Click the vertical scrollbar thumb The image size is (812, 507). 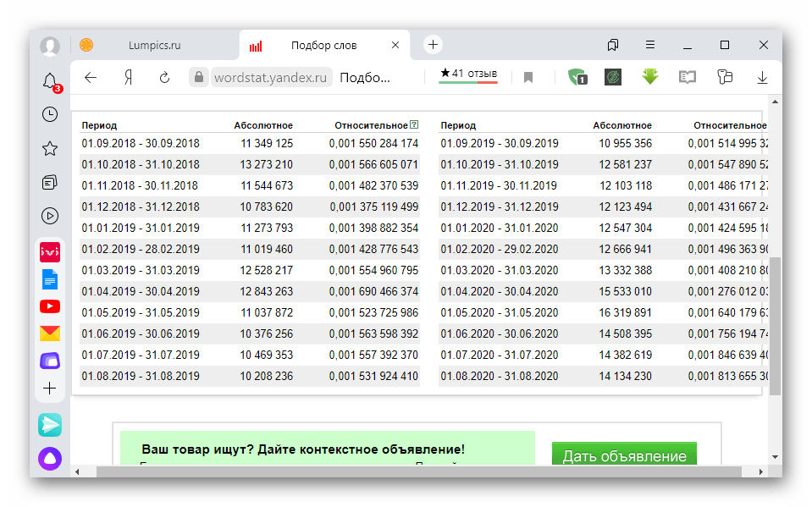[x=775, y=326]
